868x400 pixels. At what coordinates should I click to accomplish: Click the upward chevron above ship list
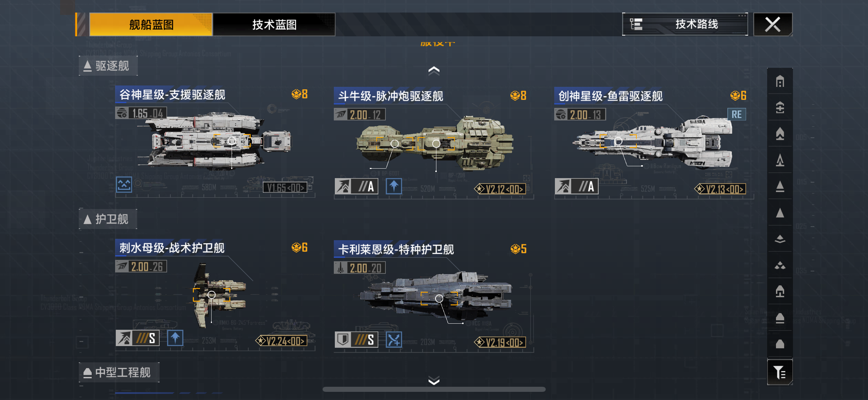click(434, 71)
